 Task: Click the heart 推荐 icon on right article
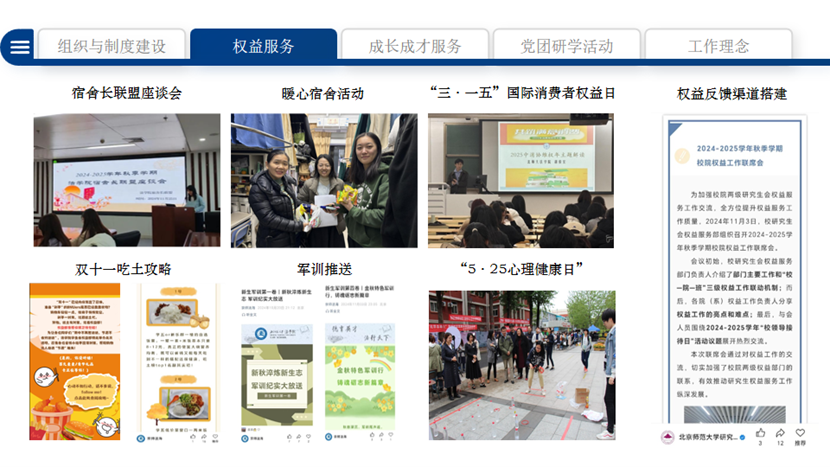pyautogui.click(x=800, y=433)
